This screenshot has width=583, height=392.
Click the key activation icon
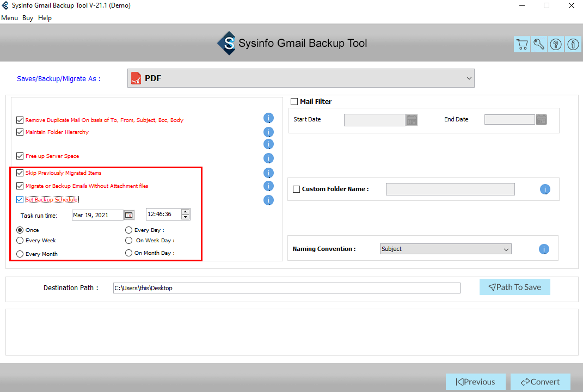coord(539,44)
